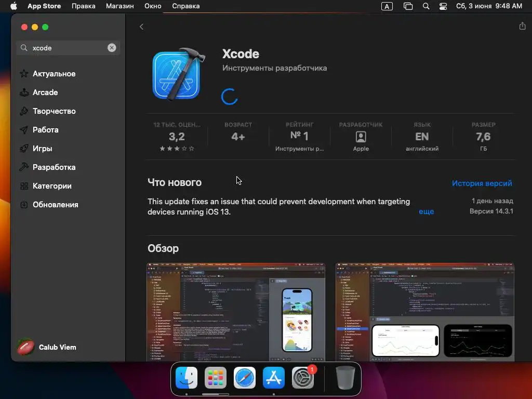Viewport: 532px width, 399px height.
Task: Click the 4+ age rating
Action: point(238,137)
